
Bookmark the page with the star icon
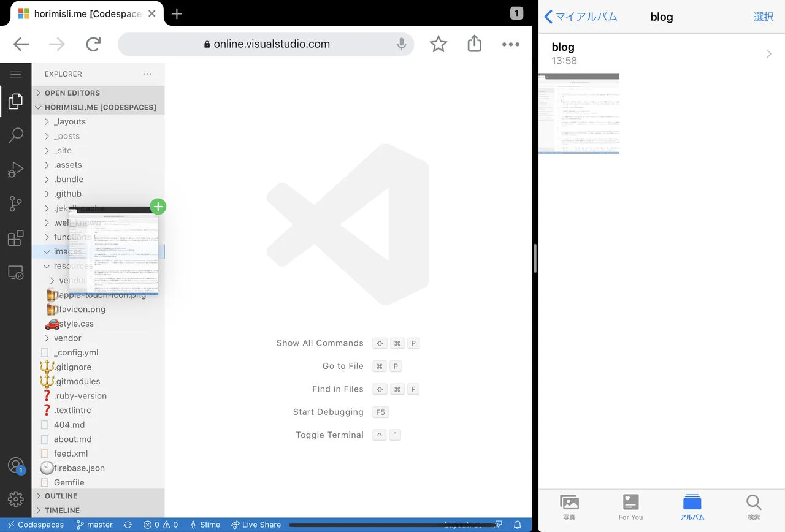pos(438,44)
